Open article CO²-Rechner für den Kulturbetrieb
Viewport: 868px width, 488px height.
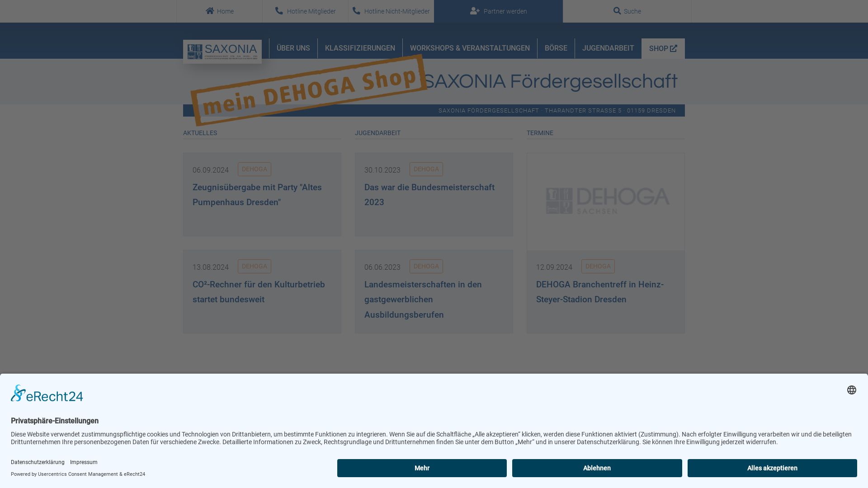point(259,292)
